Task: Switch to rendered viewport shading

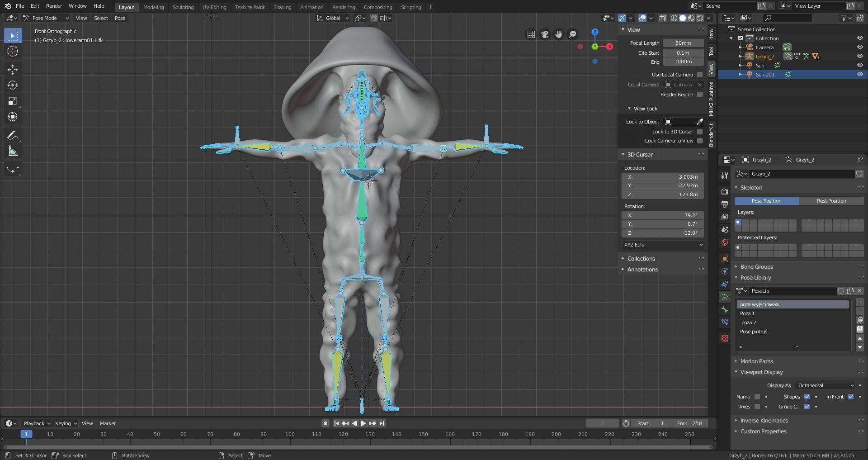Action: pos(700,18)
